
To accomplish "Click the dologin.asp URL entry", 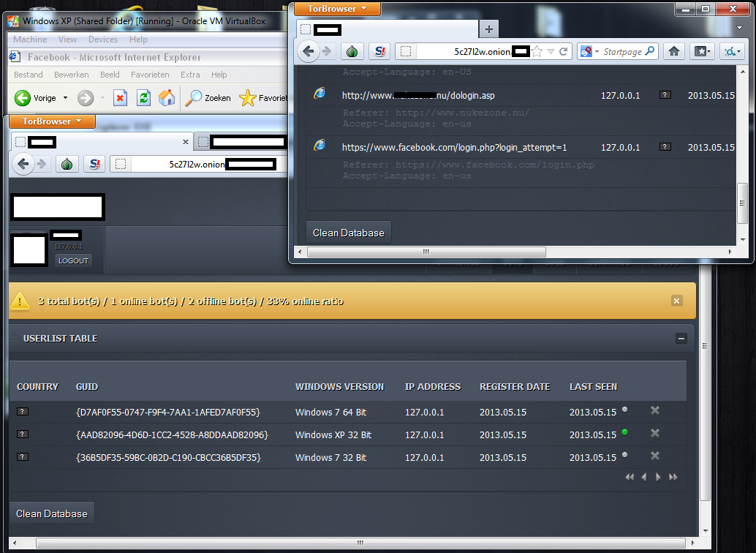I will 418,95.
